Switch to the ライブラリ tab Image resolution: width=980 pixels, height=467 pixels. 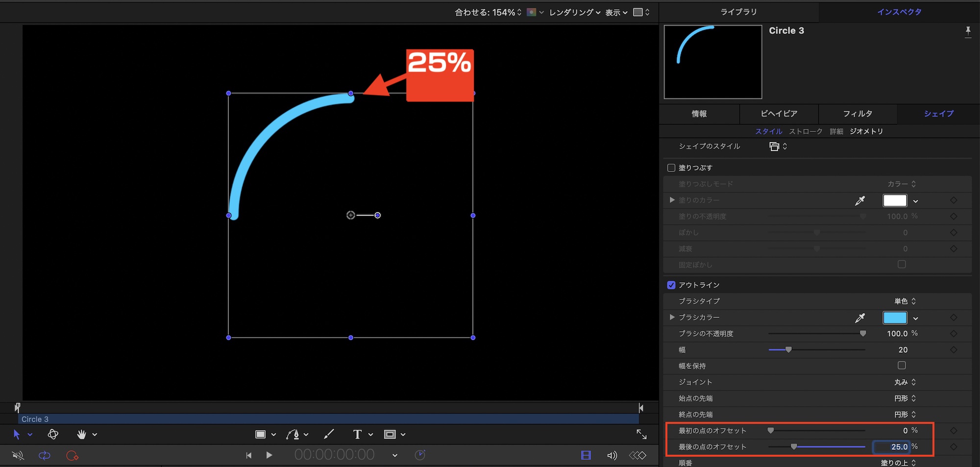(738, 12)
